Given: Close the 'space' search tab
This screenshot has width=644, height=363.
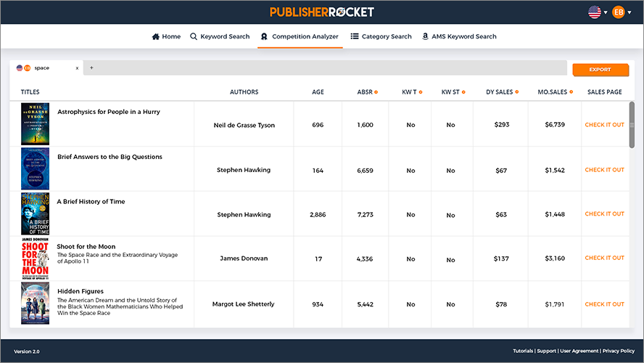Looking at the screenshot, I should (x=77, y=68).
